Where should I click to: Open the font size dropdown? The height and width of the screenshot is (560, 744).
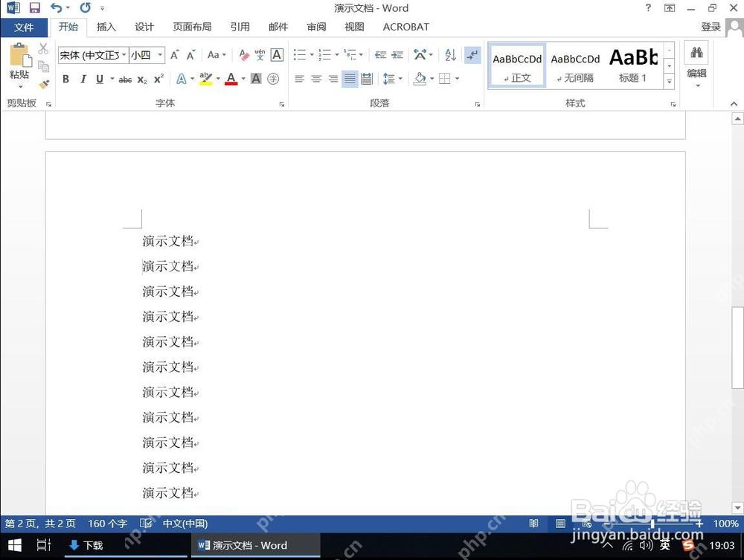tap(161, 55)
